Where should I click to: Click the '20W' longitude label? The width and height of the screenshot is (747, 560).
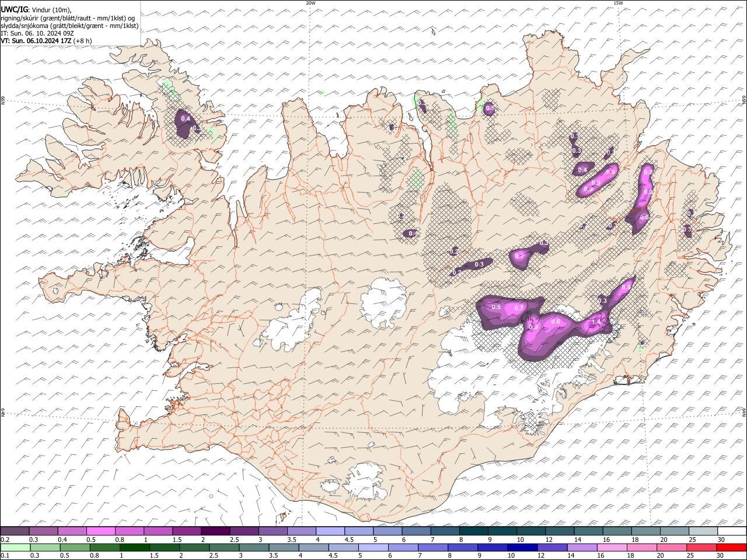point(310,3)
